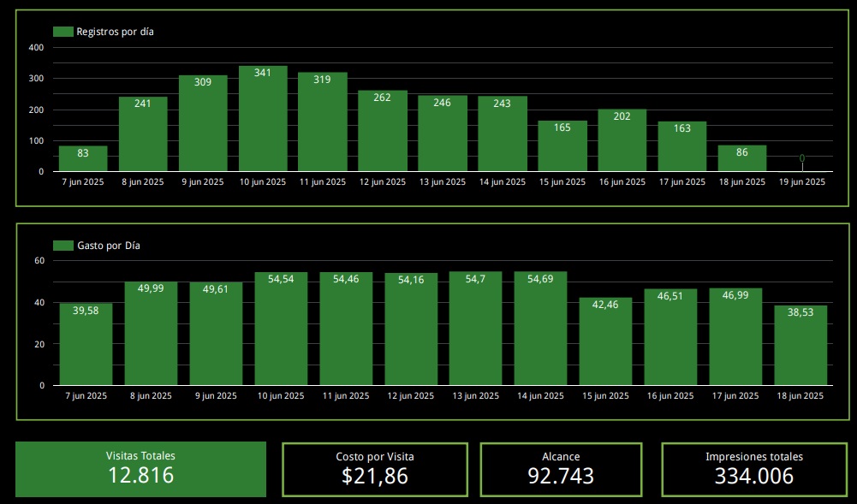The width and height of the screenshot is (857, 504).
Task: Click the Registros por día legend text
Action: pyautogui.click(x=115, y=32)
